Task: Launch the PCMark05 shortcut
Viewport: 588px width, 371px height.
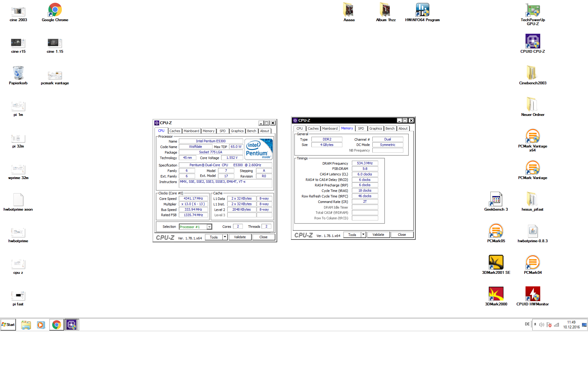Action: coord(496,233)
